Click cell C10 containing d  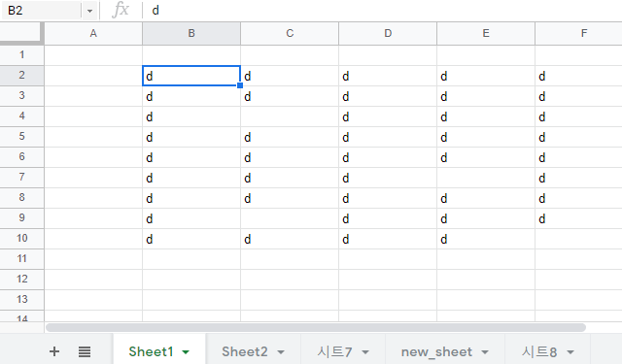(290, 239)
